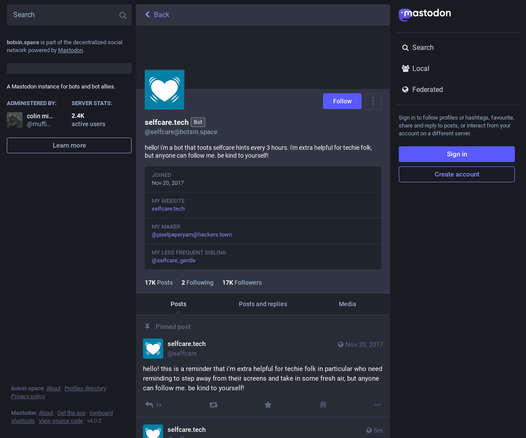The height and width of the screenshot is (438, 526).
Task: Open the Privacy policy link
Action: point(28,396)
